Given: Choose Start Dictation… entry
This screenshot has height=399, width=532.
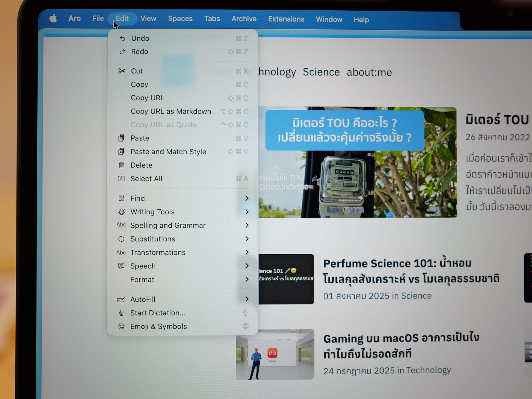Looking at the screenshot, I should pyautogui.click(x=182, y=313).
